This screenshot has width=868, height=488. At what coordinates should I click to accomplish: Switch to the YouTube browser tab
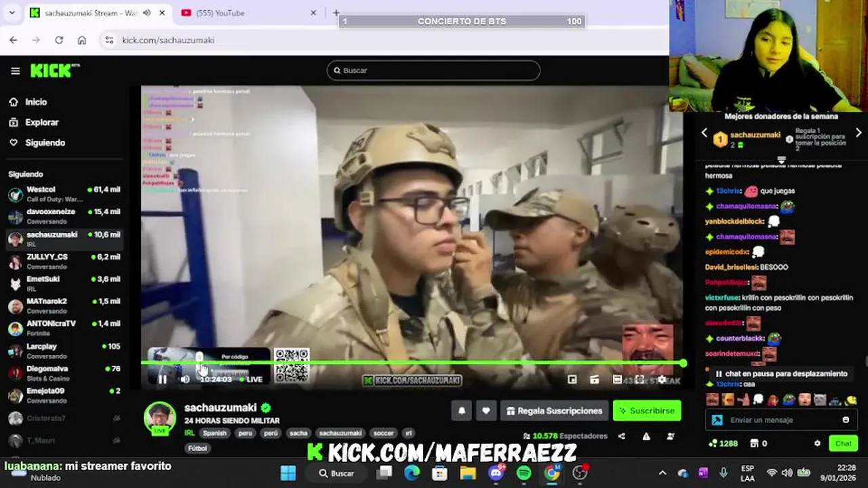(x=248, y=13)
